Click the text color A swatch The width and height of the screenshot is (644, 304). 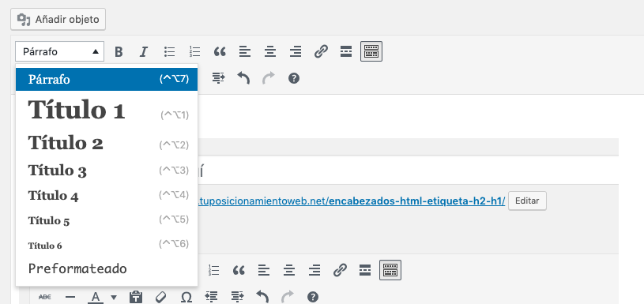click(x=96, y=297)
